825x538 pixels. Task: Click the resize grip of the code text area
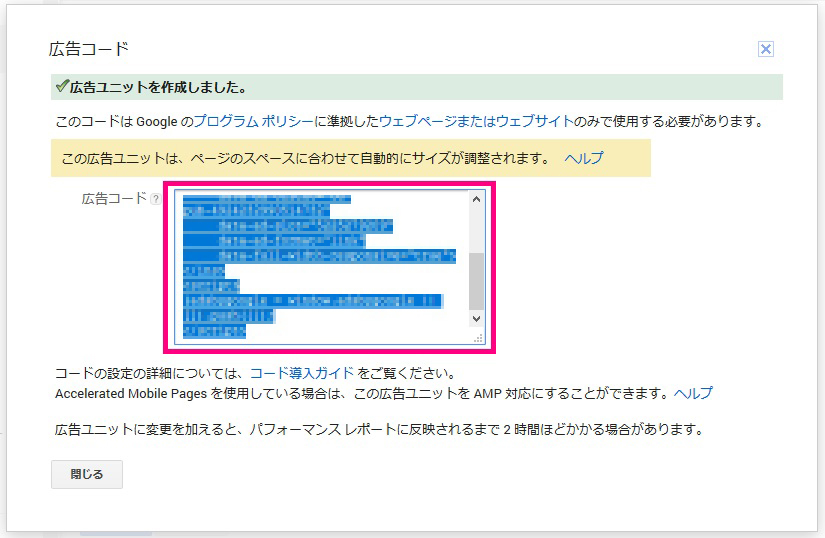coord(478,339)
